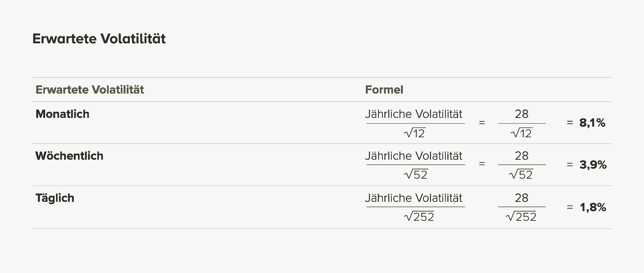Click the √12 under Jährliche Volatilität

click(415, 133)
